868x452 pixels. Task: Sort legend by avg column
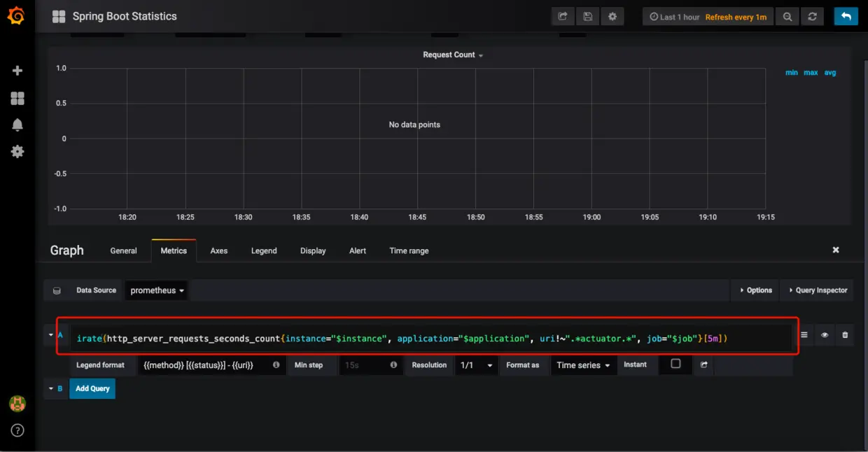(829, 72)
